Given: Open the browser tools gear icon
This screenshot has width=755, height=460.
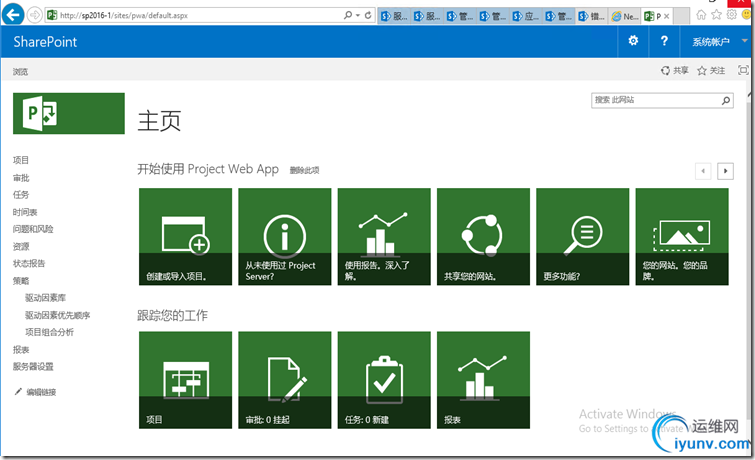Looking at the screenshot, I should coord(732,15).
